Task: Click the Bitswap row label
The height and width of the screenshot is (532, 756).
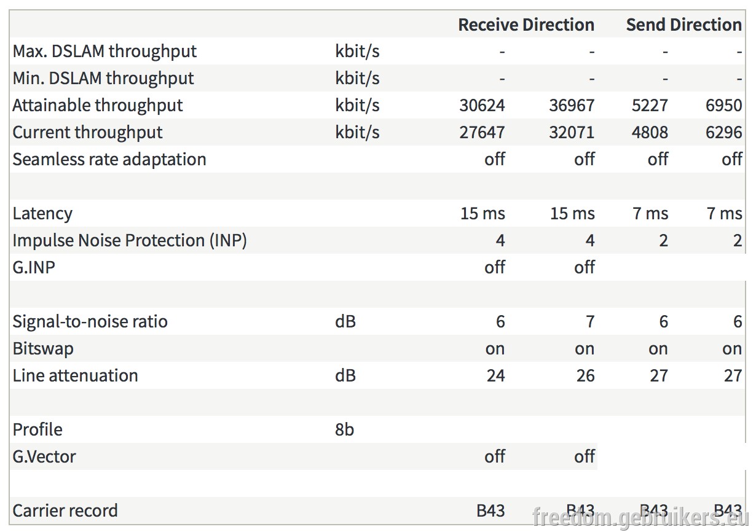Action: [43, 348]
